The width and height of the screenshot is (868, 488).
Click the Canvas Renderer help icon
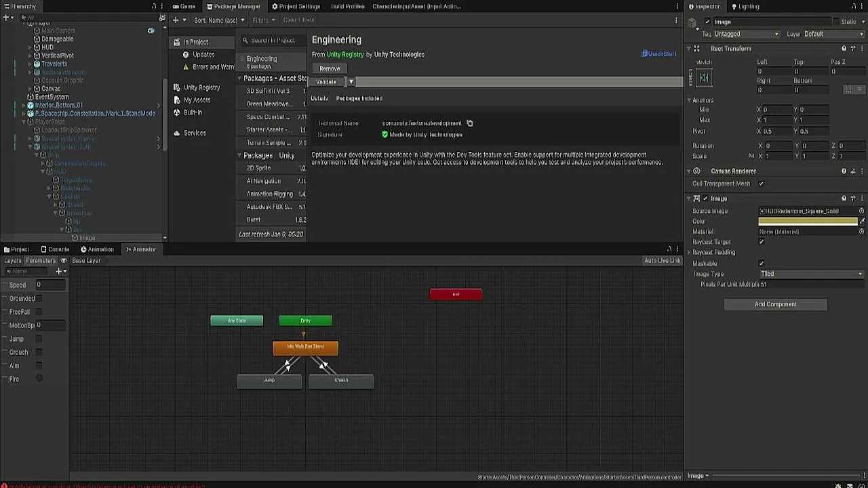tap(844, 171)
